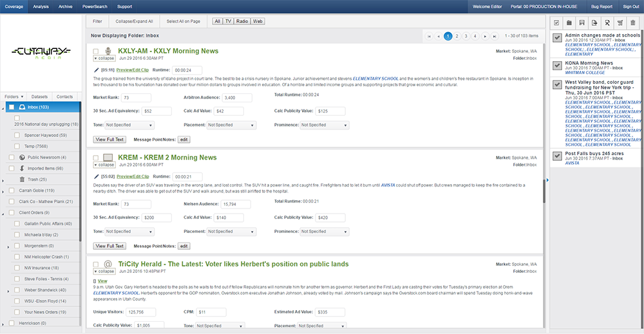644x334 pixels.
Task: Click the Unique Visitors field showing 125,756
Action: (140, 312)
